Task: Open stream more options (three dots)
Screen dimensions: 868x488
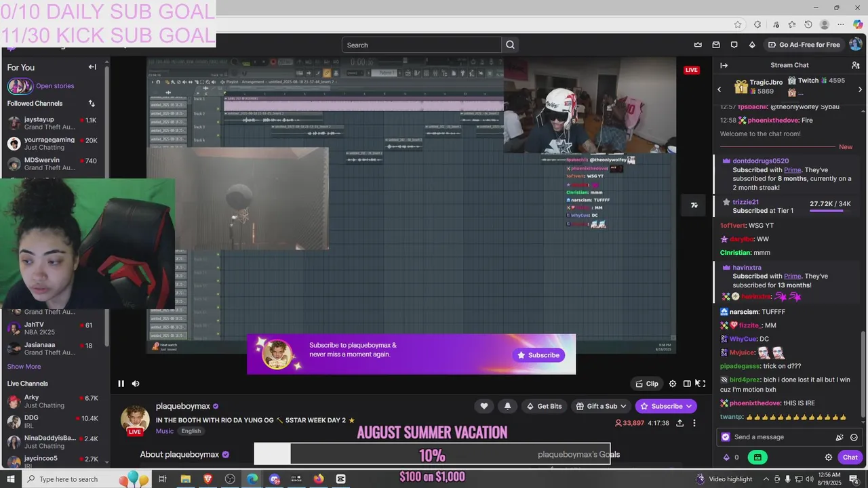Action: click(694, 423)
